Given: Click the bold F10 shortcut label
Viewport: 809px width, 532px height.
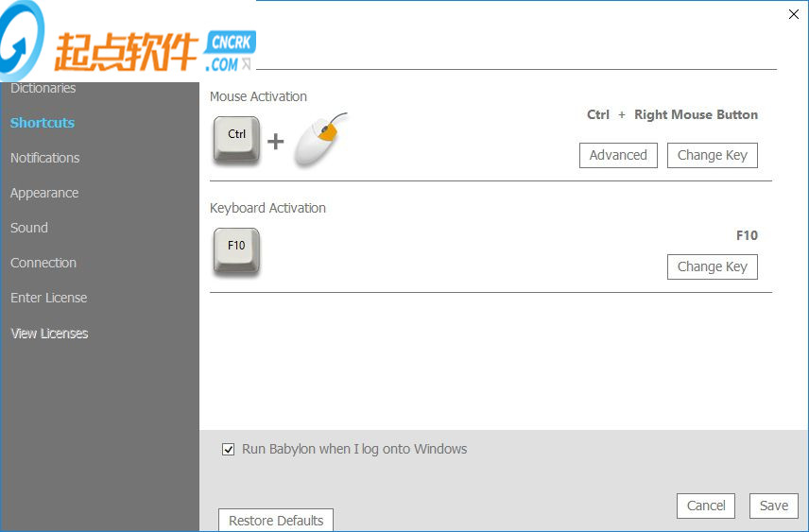Looking at the screenshot, I should click(747, 236).
